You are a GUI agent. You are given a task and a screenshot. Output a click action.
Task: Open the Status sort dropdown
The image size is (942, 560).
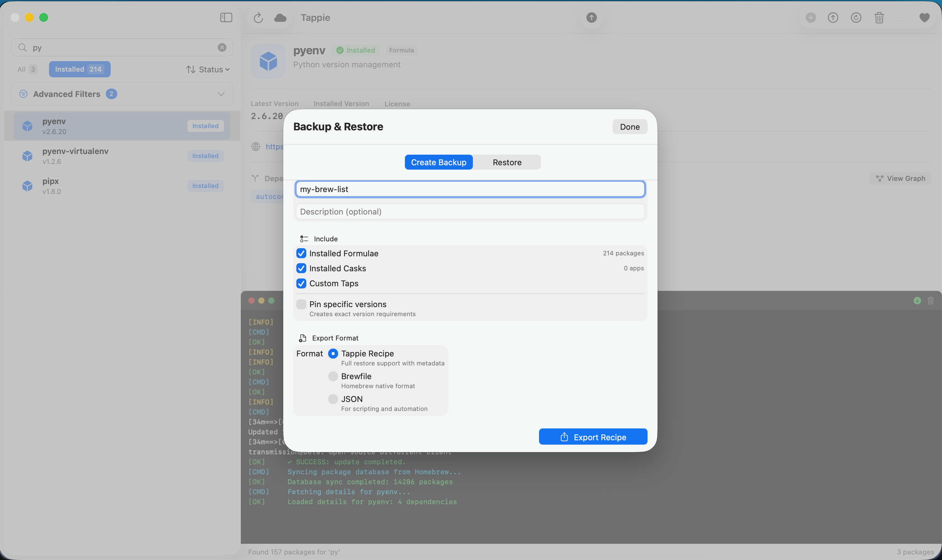click(x=208, y=69)
